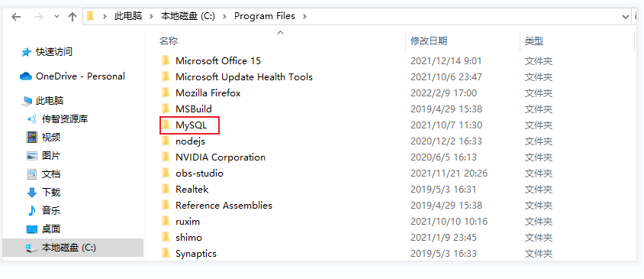Open 音乐 note icon in sidebar
Image resolution: width=644 pixels, height=279 pixels.
click(x=31, y=210)
